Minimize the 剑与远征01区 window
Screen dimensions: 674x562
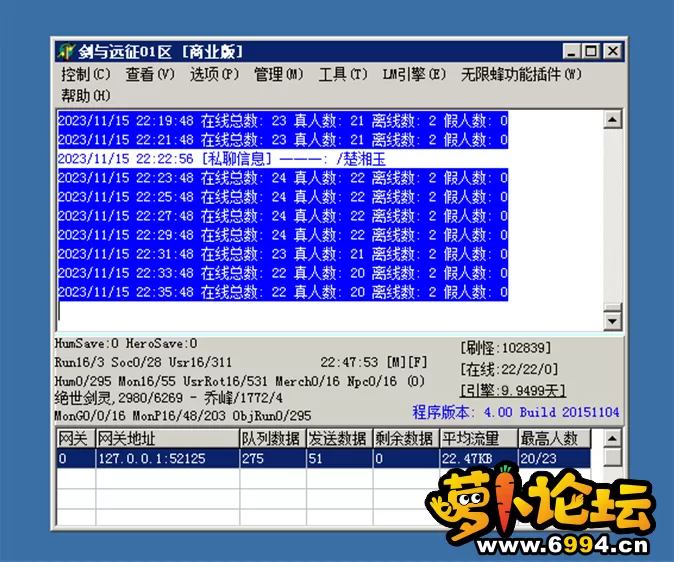point(572,52)
